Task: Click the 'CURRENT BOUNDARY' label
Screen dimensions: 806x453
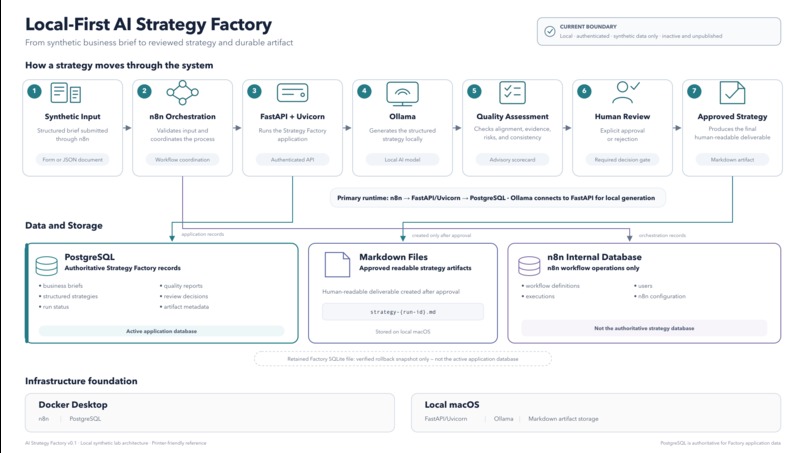Action: click(x=588, y=27)
